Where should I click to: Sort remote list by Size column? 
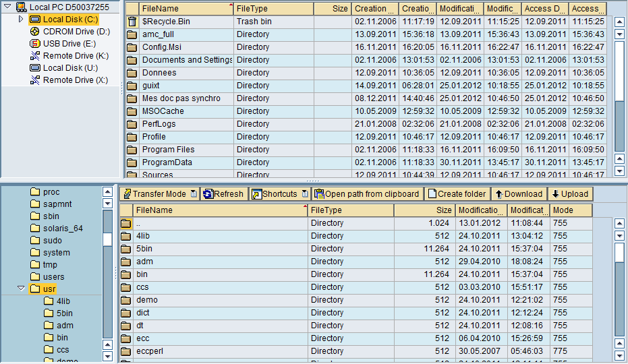tap(424, 210)
